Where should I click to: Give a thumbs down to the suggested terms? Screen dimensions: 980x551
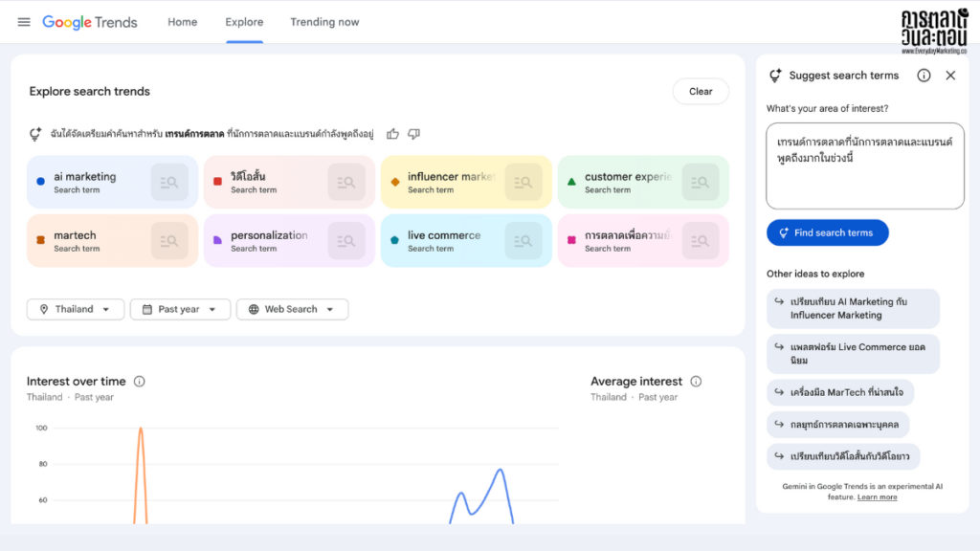pos(413,135)
